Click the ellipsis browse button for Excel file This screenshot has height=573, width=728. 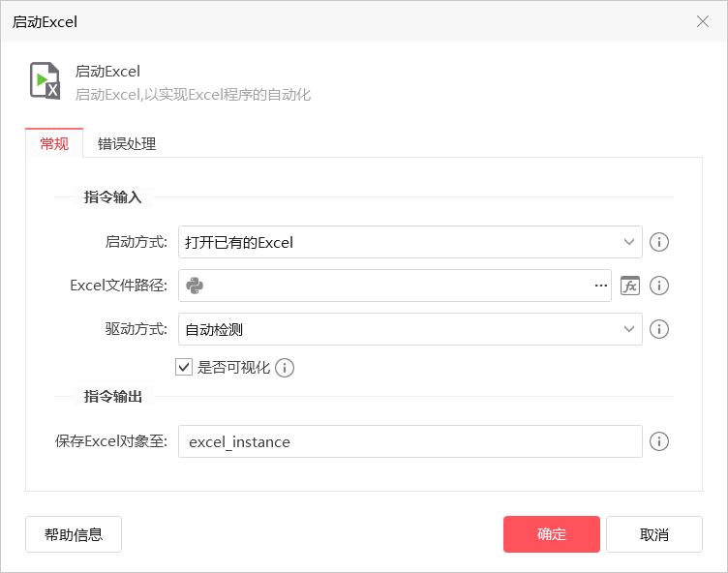click(601, 286)
